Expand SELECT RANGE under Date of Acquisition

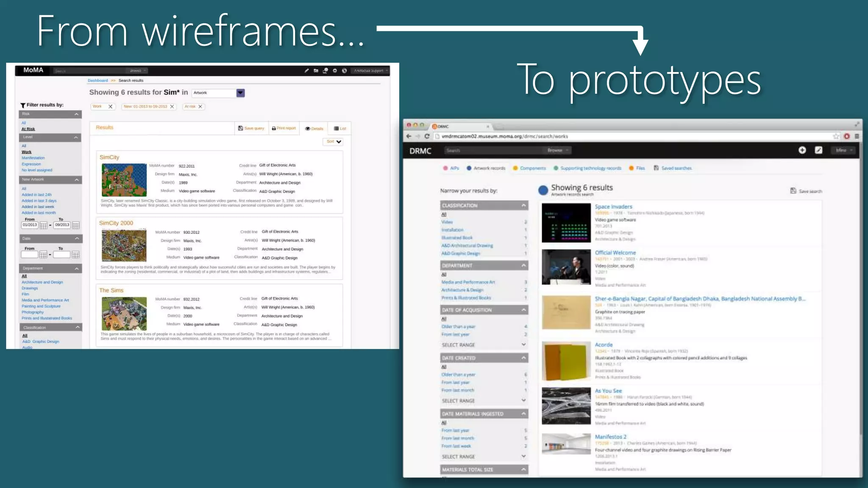[x=484, y=345]
